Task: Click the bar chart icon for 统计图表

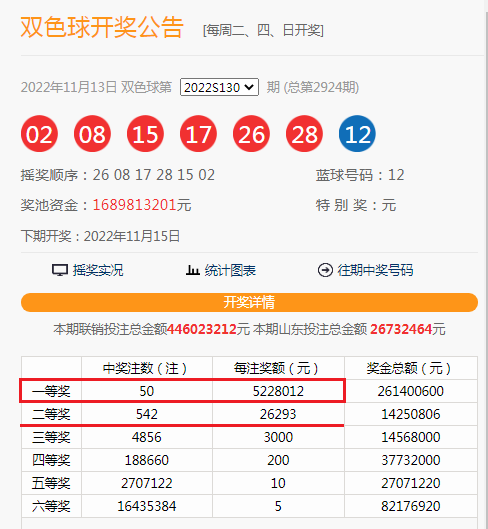Action: click(193, 270)
